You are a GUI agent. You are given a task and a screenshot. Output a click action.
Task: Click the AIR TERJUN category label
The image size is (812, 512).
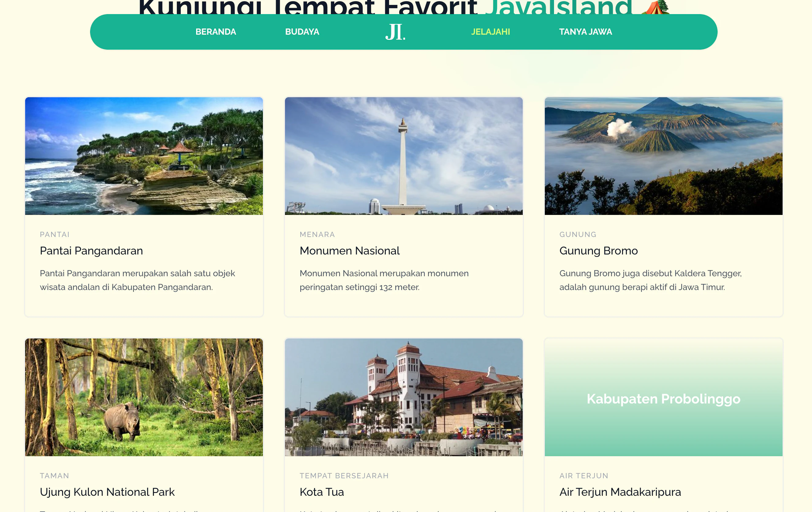point(584,476)
